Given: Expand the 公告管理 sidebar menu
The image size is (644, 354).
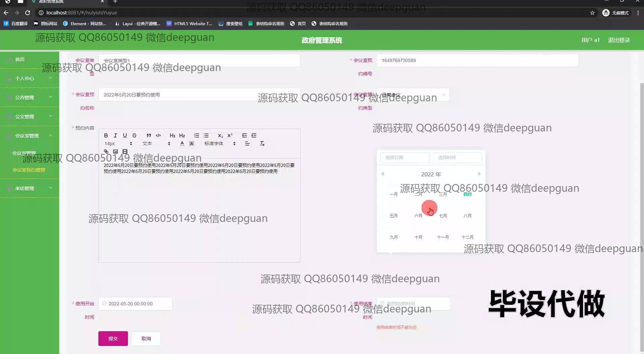Looking at the screenshot, I should point(30,98).
